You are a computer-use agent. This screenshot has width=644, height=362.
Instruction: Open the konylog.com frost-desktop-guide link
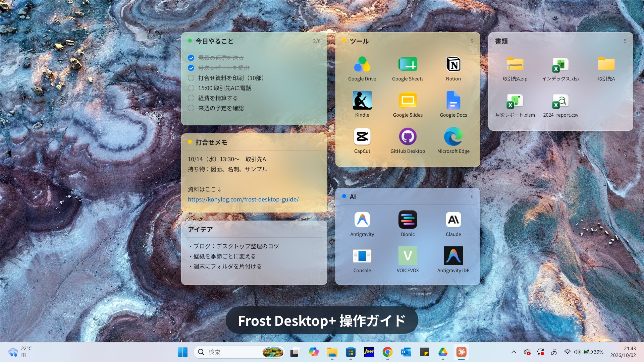(243, 199)
